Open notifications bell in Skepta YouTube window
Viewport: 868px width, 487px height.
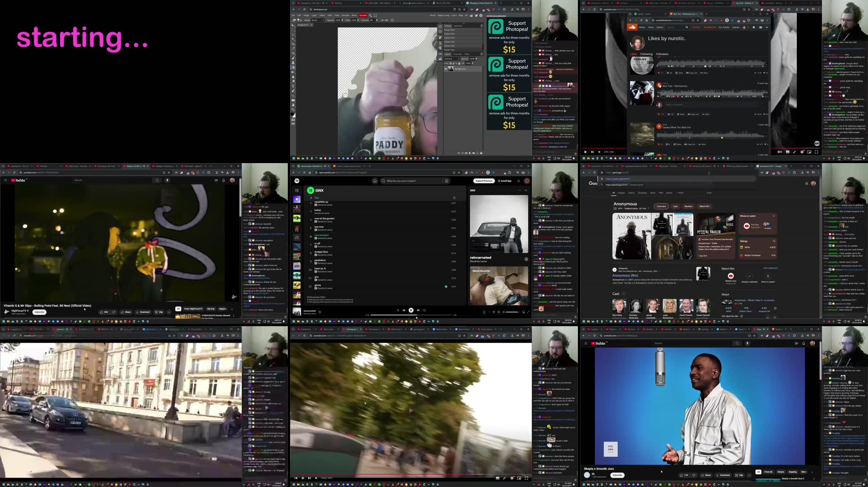pos(804,343)
